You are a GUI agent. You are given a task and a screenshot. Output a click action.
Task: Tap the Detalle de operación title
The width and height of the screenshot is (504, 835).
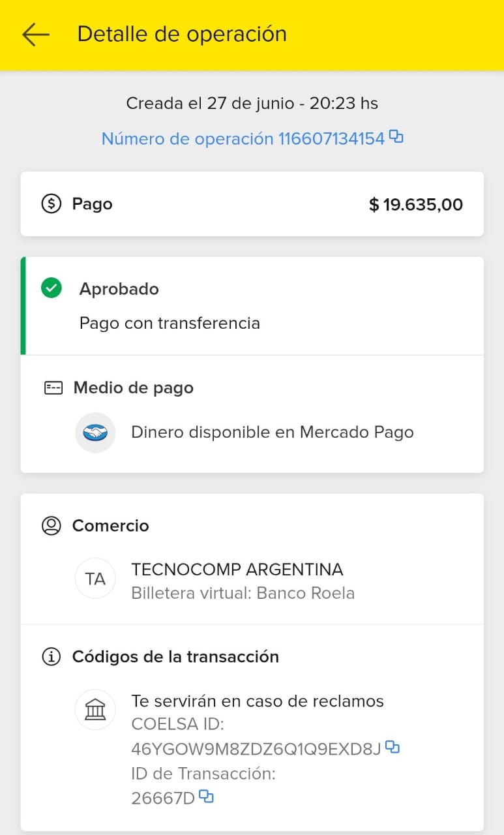pos(182,34)
